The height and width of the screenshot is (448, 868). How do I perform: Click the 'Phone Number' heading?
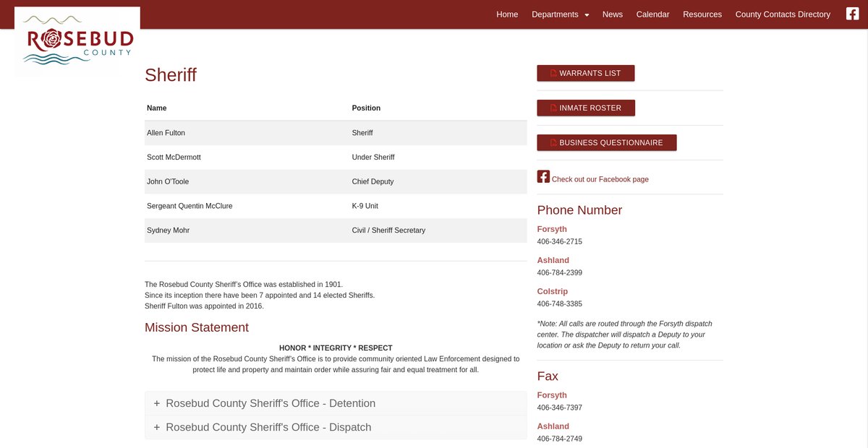coord(579,210)
